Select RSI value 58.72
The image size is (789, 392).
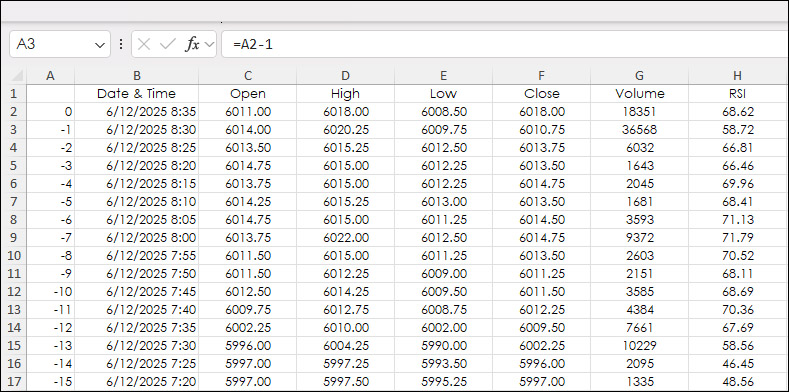coord(737,130)
